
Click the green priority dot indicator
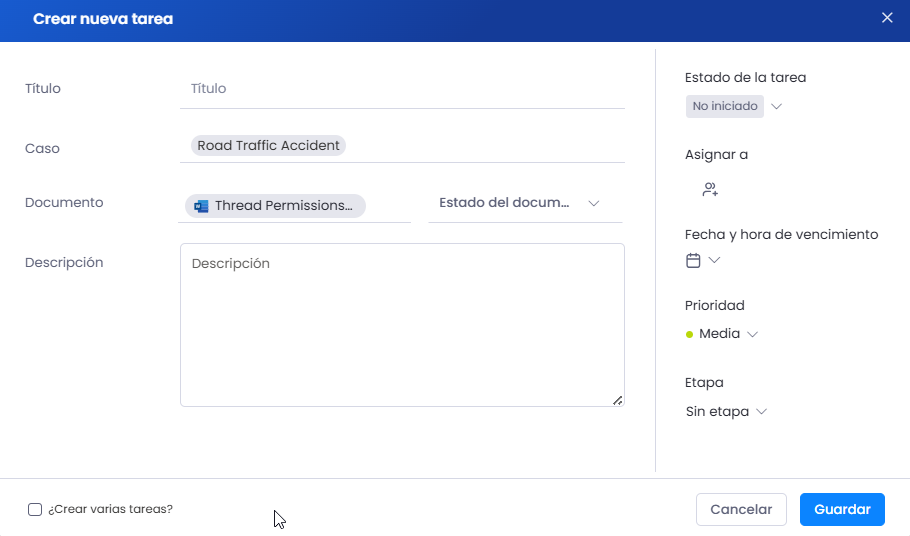pyautogui.click(x=689, y=334)
